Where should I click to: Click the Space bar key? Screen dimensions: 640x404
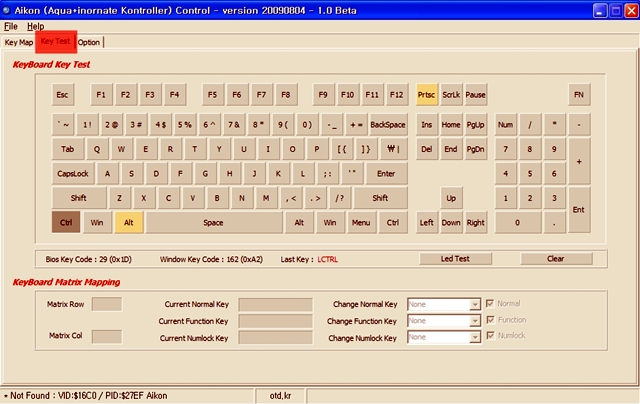click(x=214, y=222)
